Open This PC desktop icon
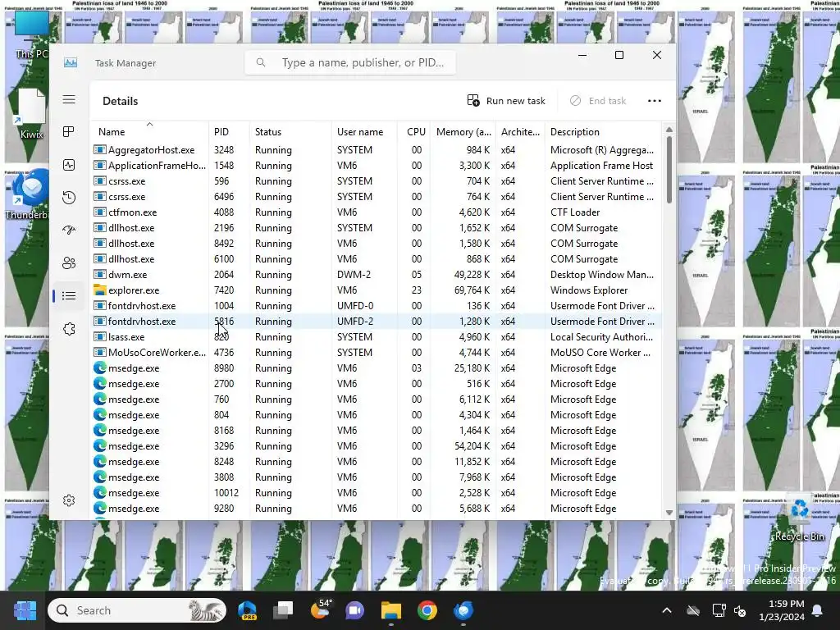 [x=31, y=34]
